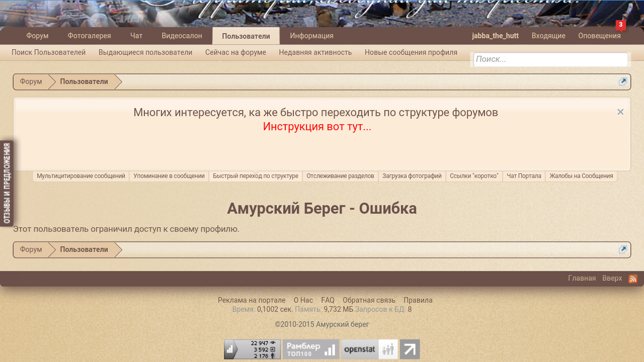Click the Вверх link to go up
Image resolution: width=644 pixels, height=362 pixels.
tap(612, 279)
